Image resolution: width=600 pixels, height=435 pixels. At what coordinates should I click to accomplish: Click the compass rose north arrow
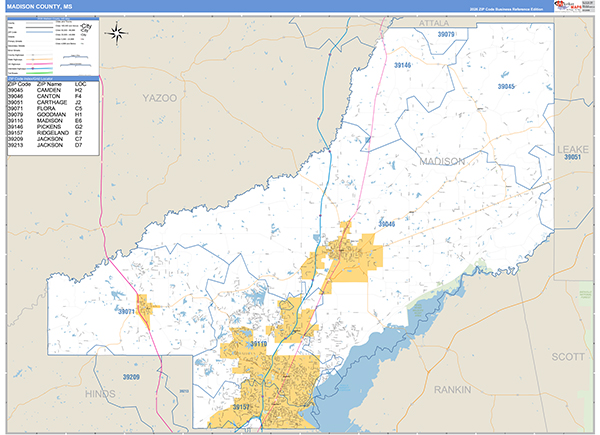tap(117, 33)
